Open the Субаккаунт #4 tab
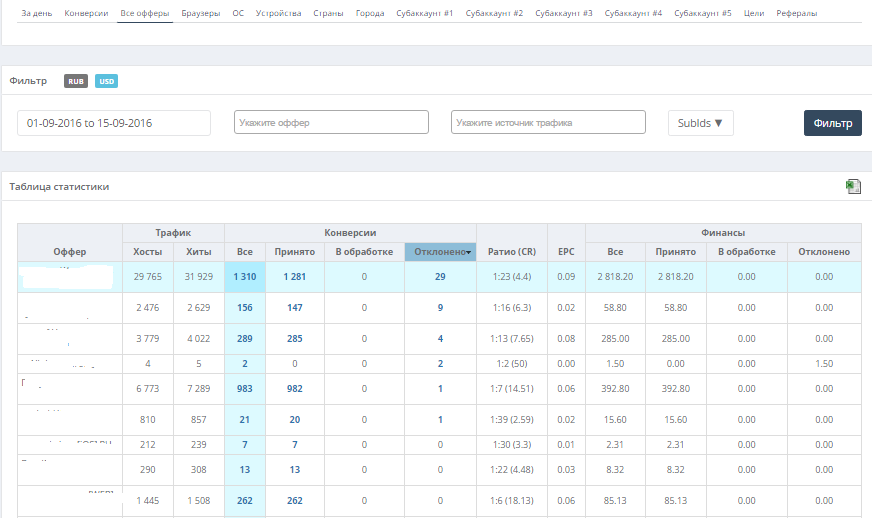The width and height of the screenshot is (872, 518). [x=633, y=13]
